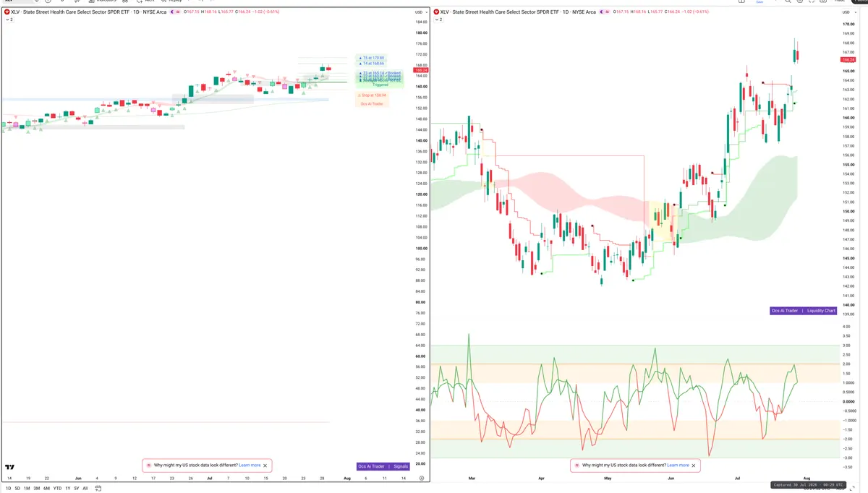868x493 pixels.
Task: Click the red 166.24 price tag on right chart
Action: pyautogui.click(x=849, y=60)
